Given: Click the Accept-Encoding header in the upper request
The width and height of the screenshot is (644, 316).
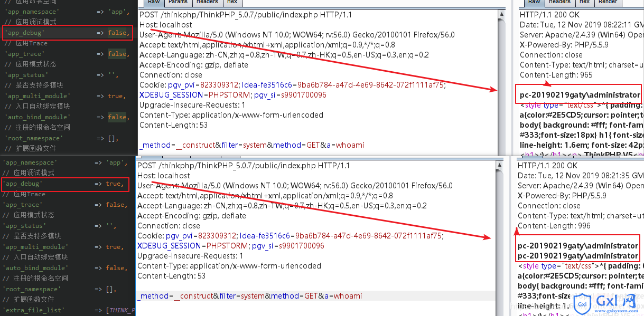Looking at the screenshot, I should (x=194, y=65).
